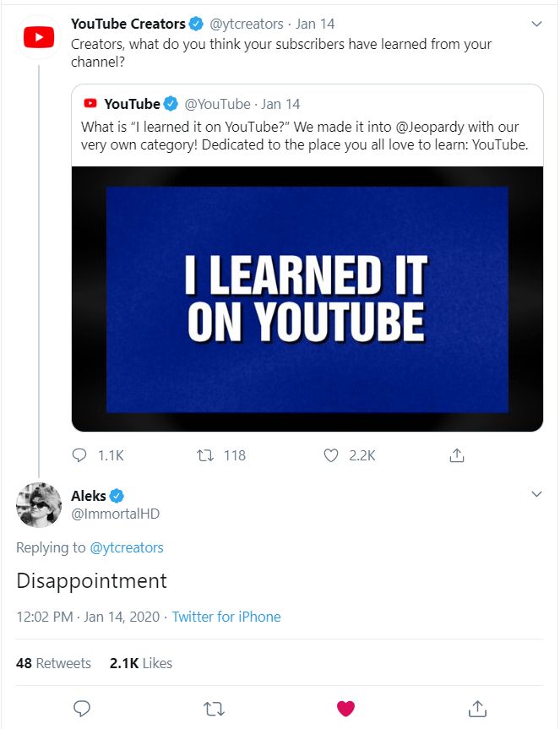
Task: Retweet Aleks's Disappointment tweet
Action: click(x=215, y=708)
